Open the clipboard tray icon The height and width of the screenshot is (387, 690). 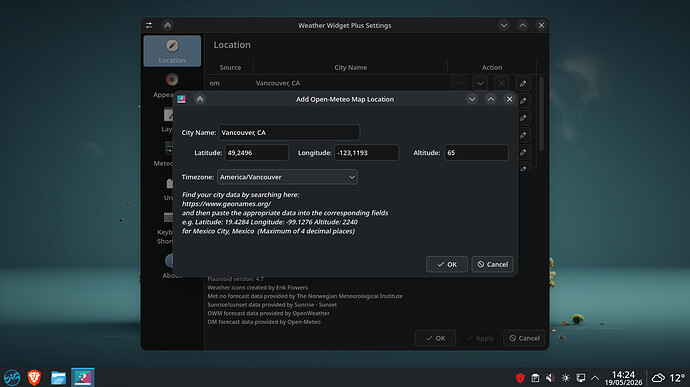535,378
